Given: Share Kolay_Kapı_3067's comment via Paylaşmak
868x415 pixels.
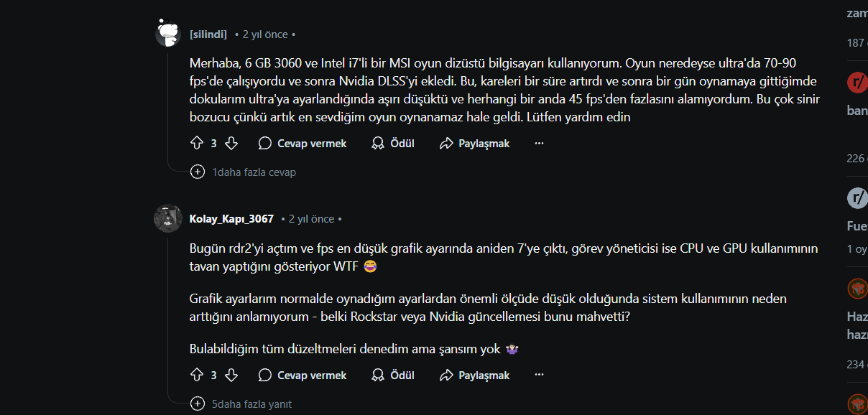Looking at the screenshot, I should point(474,375).
